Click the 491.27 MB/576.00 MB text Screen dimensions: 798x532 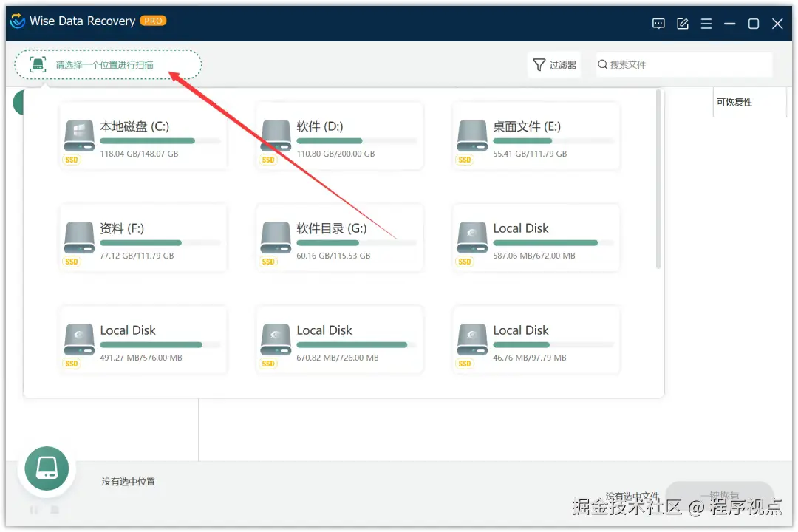[141, 358]
